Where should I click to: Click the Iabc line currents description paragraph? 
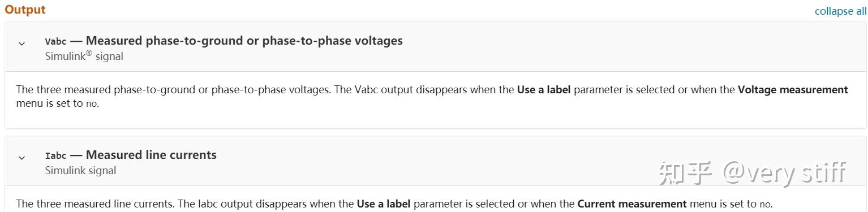(394, 204)
